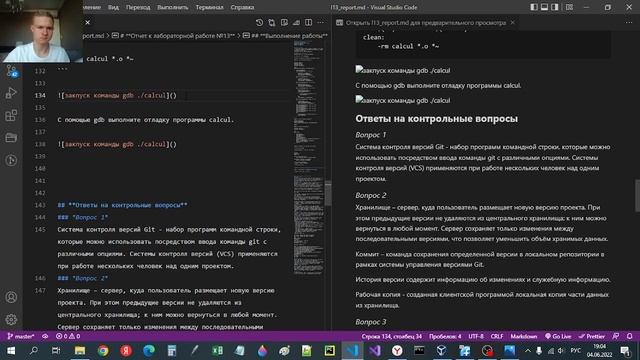This screenshot has width=640, height=360.
Task: Open the Run and Debug view
Action: (x=11, y=93)
